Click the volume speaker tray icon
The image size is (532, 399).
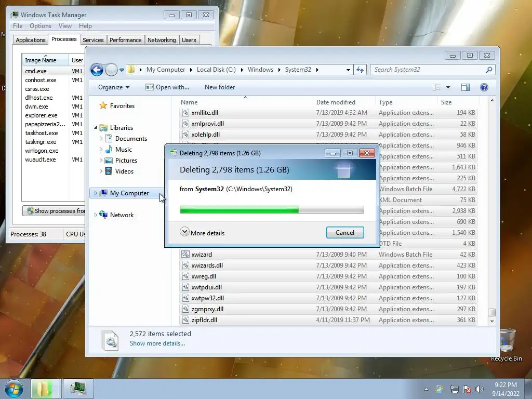480,389
